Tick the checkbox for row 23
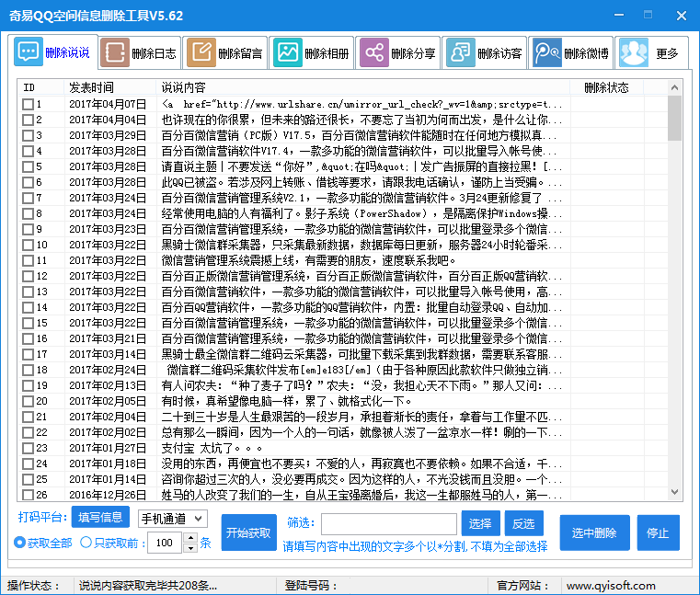 [29, 448]
